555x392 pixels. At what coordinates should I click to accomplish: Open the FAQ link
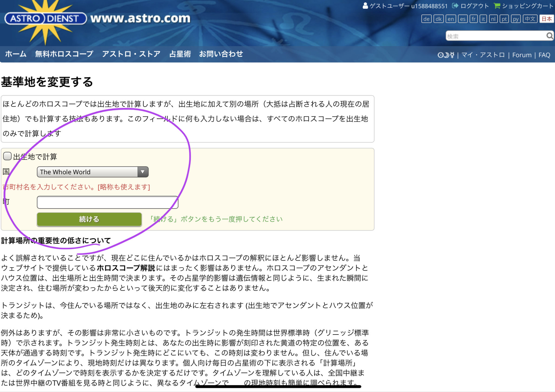(x=544, y=55)
